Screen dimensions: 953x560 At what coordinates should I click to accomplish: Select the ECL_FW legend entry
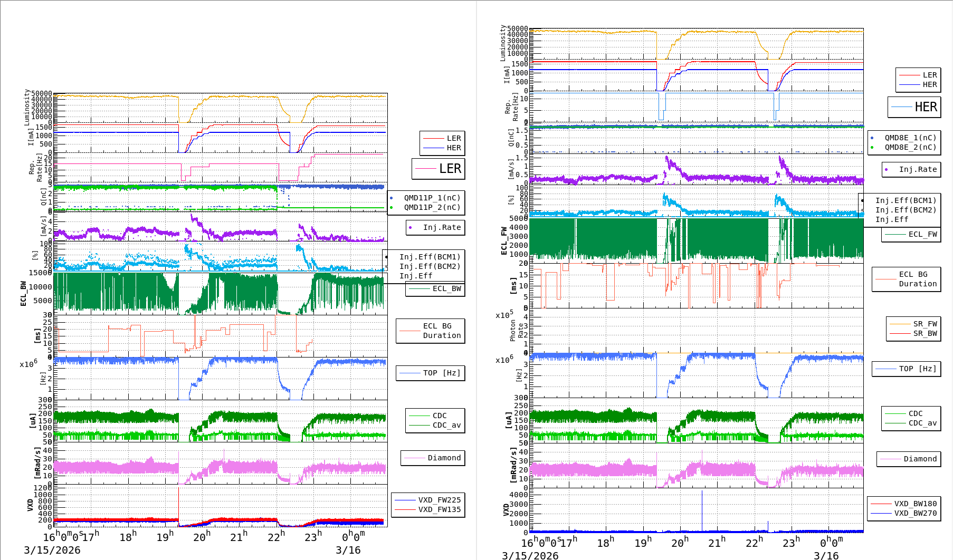pyautogui.click(x=922, y=234)
